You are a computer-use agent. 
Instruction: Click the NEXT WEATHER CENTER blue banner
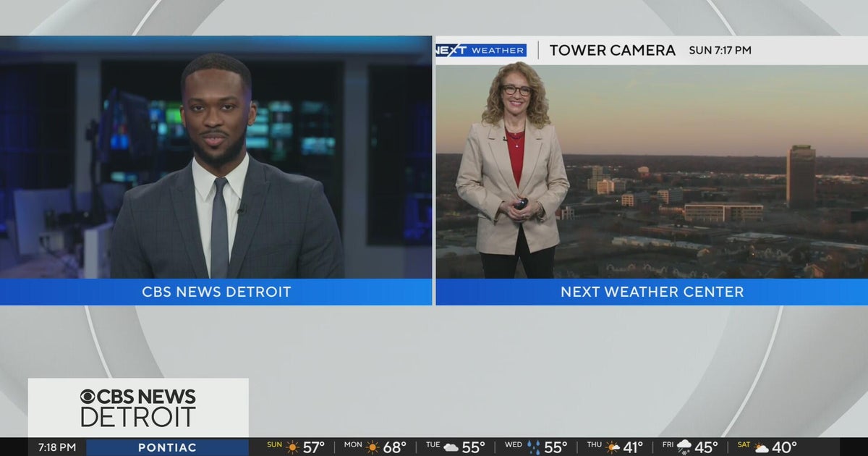pyautogui.click(x=652, y=292)
